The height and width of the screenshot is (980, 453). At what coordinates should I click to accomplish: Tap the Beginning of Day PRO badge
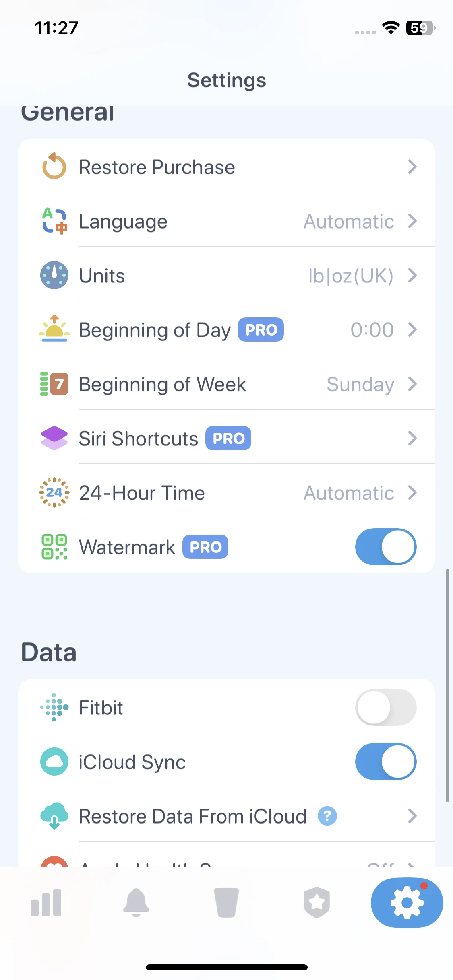(x=261, y=330)
